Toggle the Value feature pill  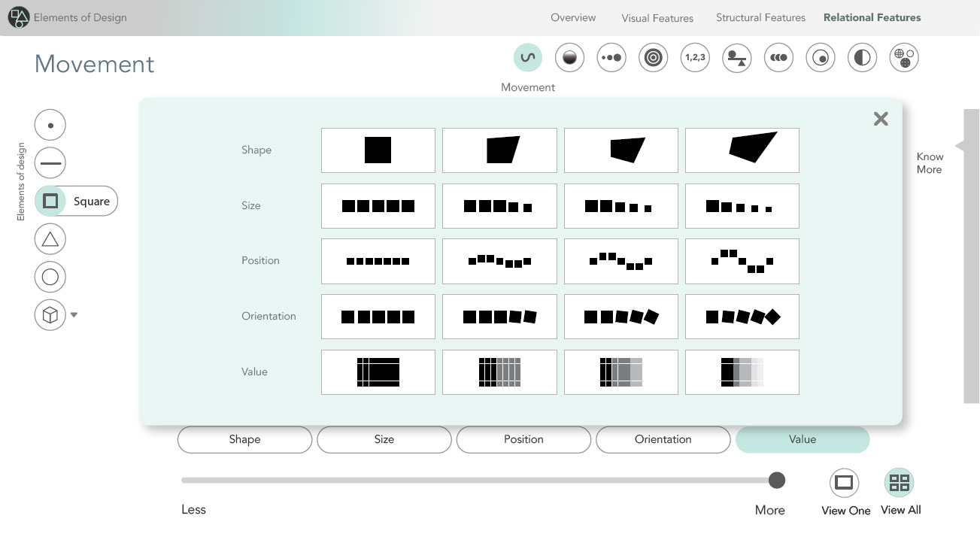pyautogui.click(x=803, y=440)
